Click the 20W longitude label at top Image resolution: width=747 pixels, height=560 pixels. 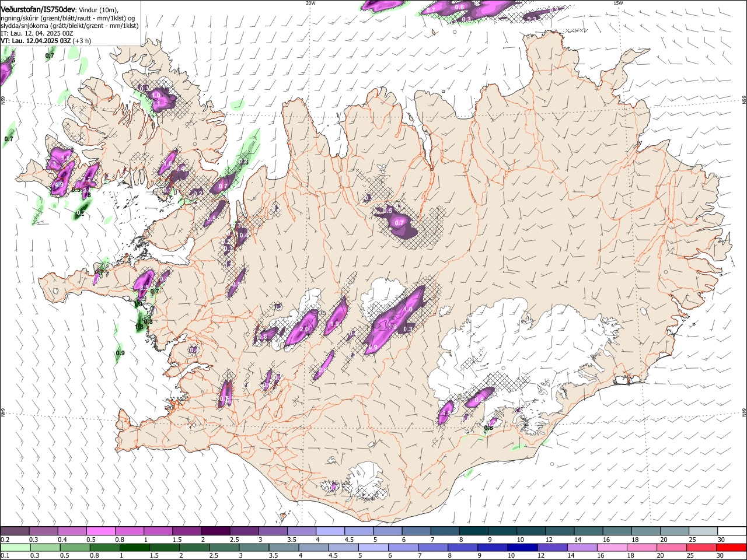[310, 3]
